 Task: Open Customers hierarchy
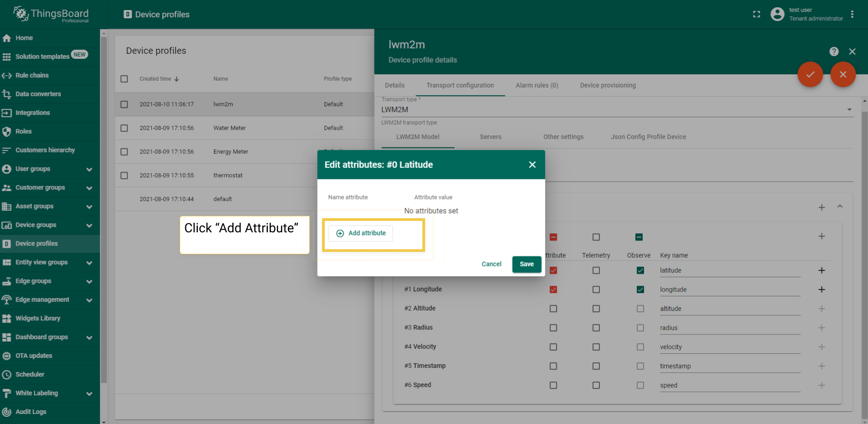(50, 150)
